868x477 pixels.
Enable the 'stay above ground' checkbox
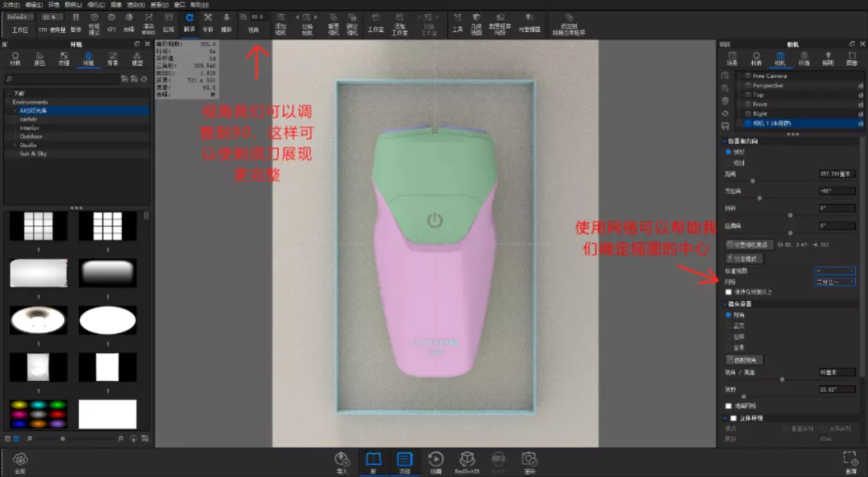pos(728,292)
